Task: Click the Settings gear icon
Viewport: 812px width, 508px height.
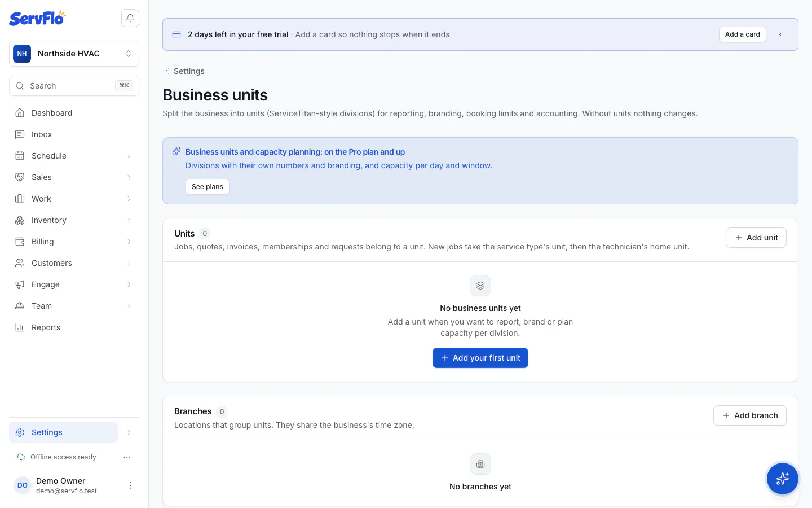Action: [x=20, y=432]
